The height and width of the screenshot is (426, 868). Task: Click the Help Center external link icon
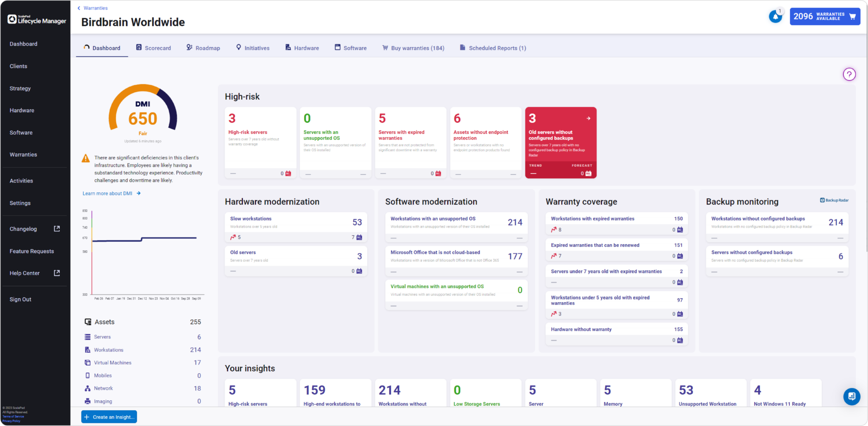pyautogui.click(x=57, y=273)
